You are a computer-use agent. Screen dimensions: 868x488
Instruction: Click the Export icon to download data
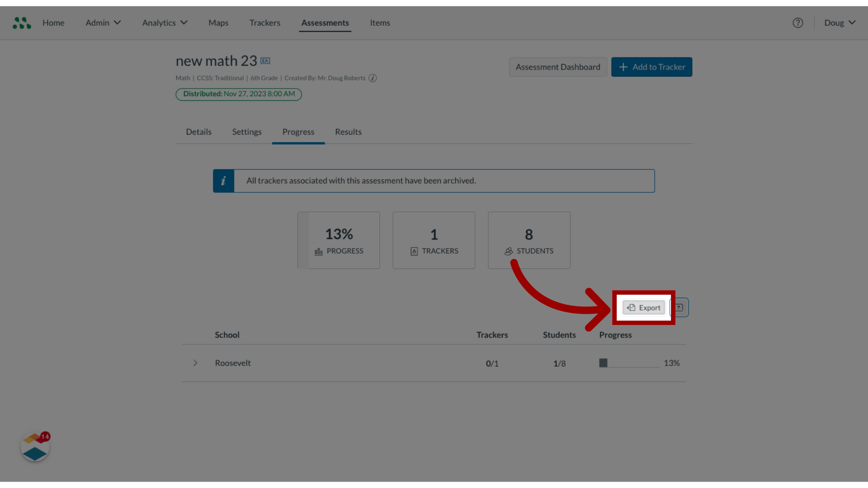[x=643, y=307]
